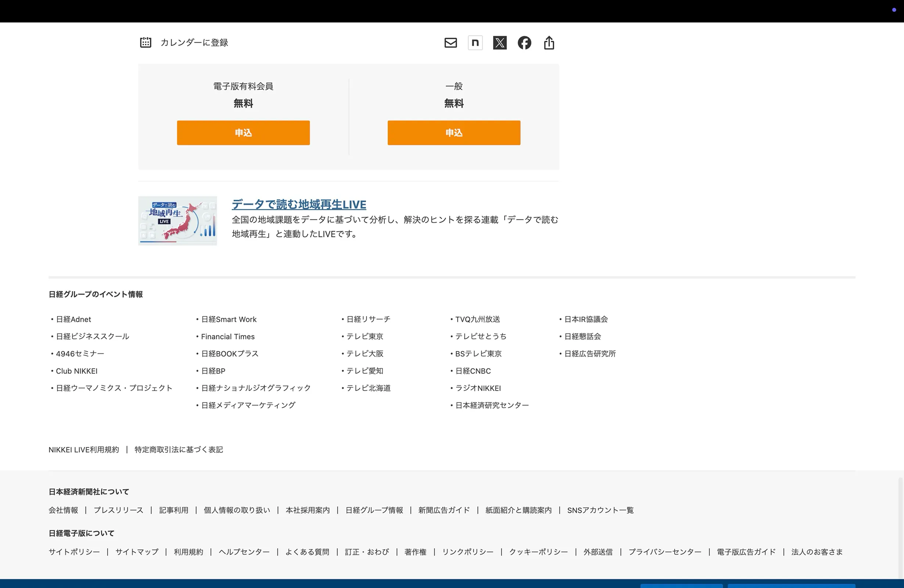The height and width of the screenshot is (588, 904).
Task: Open the テレビ大阪 link
Action: [x=365, y=354]
